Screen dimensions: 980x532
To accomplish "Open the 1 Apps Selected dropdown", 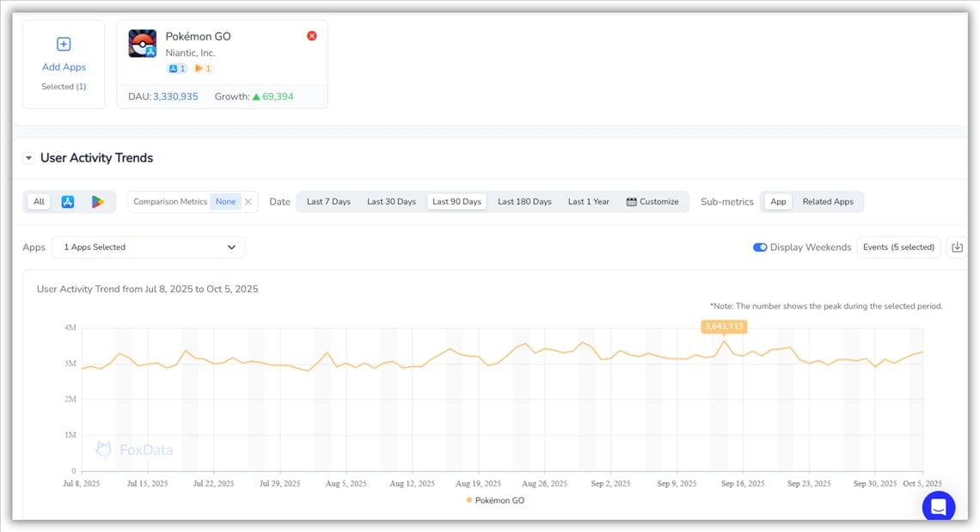I will (148, 248).
